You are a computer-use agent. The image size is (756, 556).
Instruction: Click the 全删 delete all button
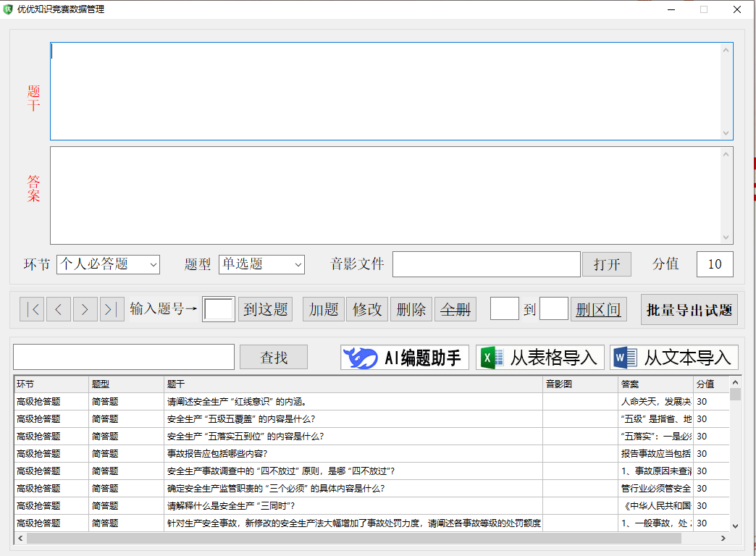pos(455,309)
